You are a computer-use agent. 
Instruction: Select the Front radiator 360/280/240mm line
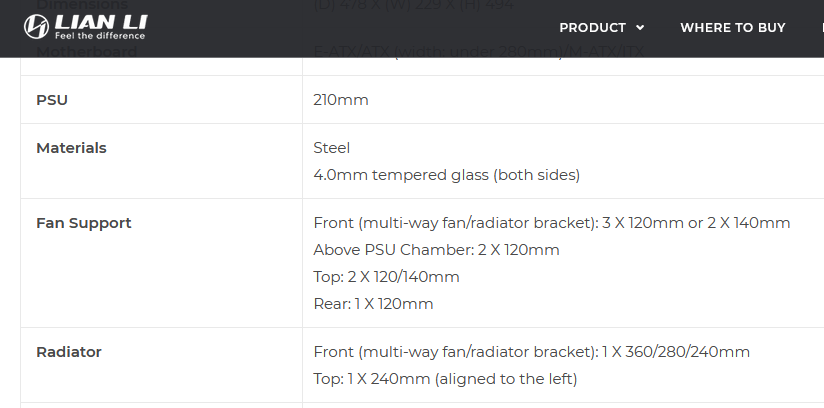pyautogui.click(x=531, y=352)
